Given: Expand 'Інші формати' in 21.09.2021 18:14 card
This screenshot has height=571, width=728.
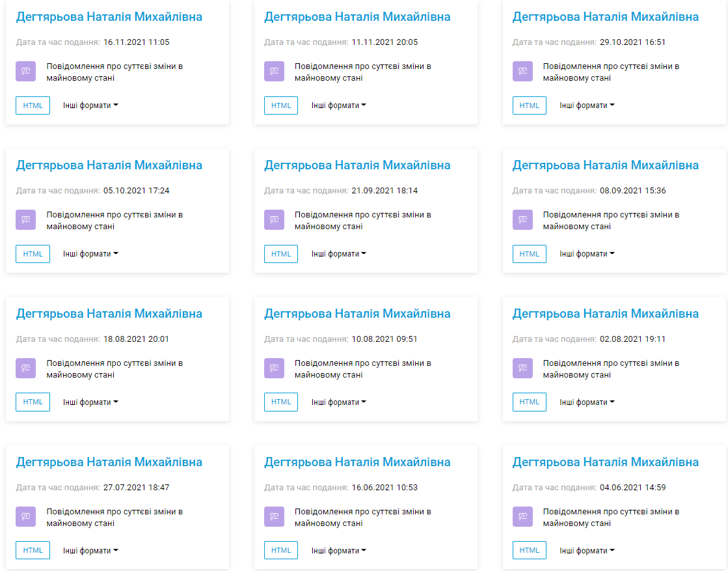Looking at the screenshot, I should click(338, 254).
